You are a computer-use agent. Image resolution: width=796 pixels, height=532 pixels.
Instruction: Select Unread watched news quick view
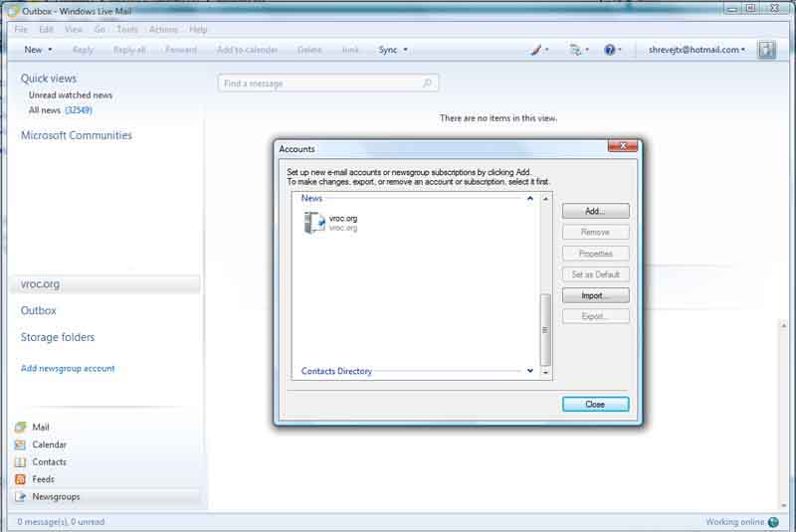71,94
